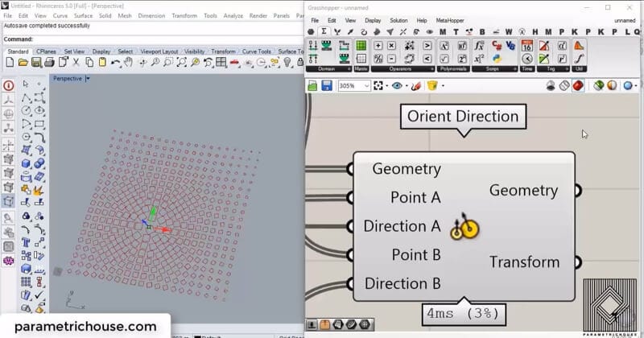This screenshot has height=338, width=644.
Task: Open the Transform menu in Rhino
Action: pyautogui.click(x=184, y=15)
